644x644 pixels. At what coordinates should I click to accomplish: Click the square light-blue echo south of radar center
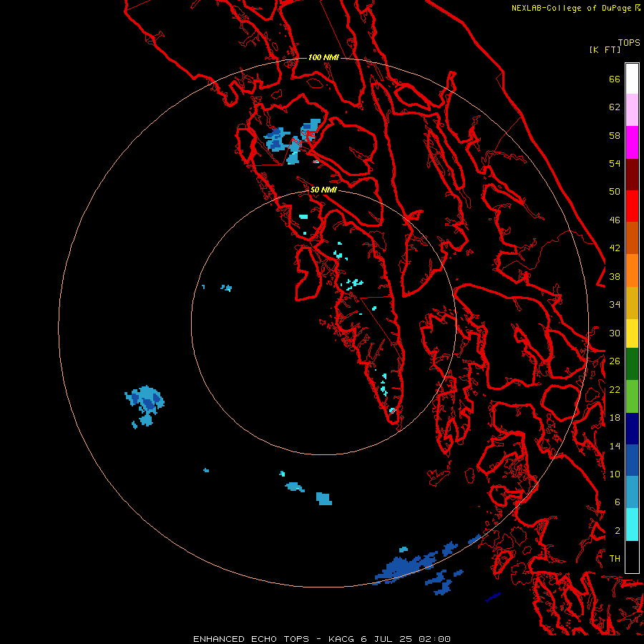click(x=323, y=499)
